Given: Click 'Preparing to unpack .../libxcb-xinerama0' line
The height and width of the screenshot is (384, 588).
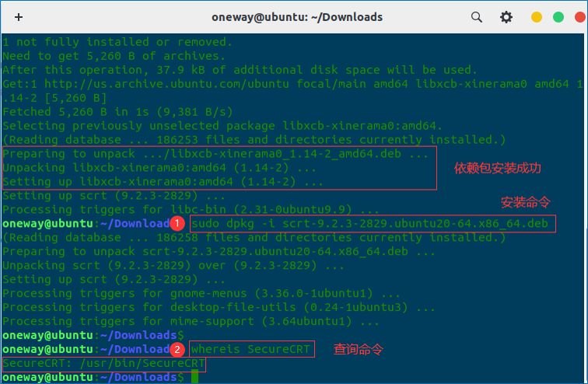Looking at the screenshot, I should click(215, 154).
